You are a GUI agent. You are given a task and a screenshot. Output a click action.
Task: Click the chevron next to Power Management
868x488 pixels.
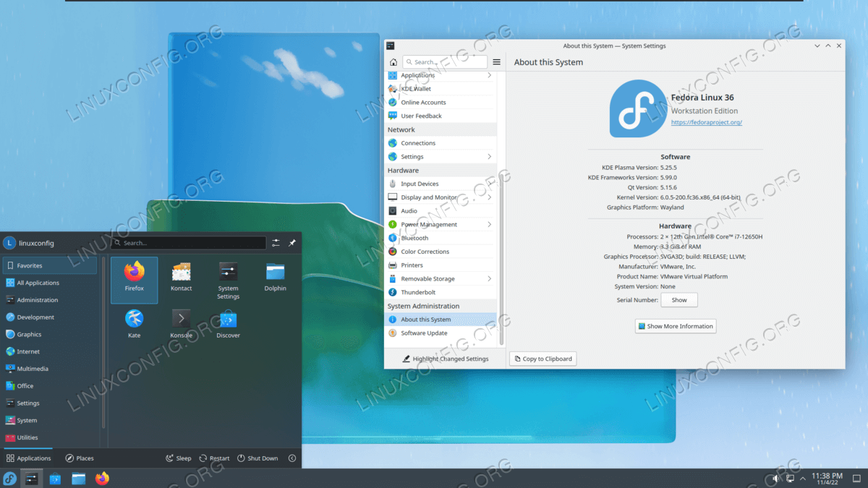489,225
